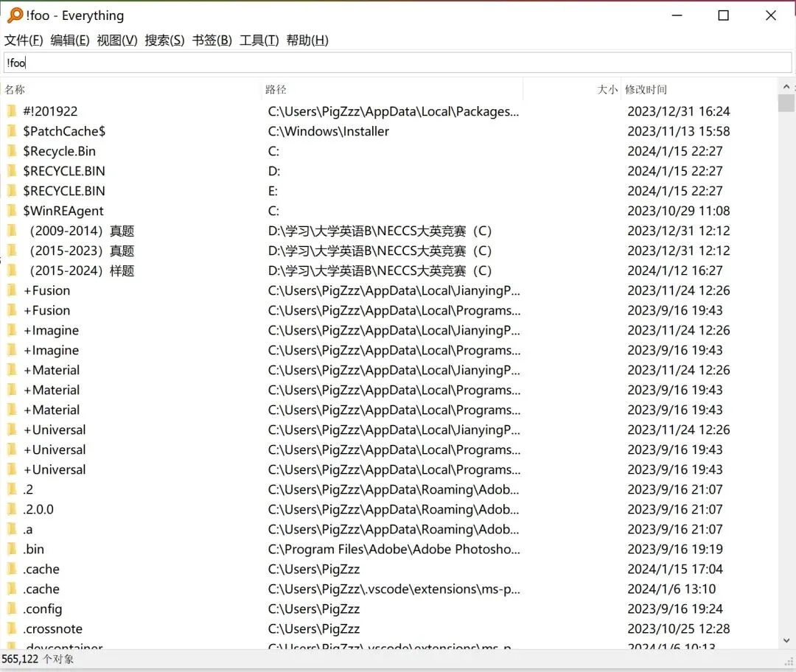Minimize the Everything window
Screen dimensions: 796x672
tap(677, 15)
